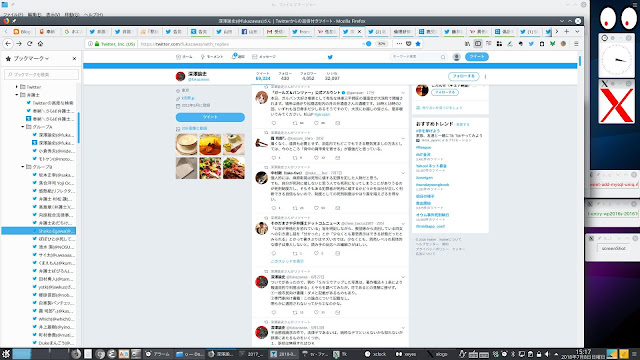
Task: Click Twitter bird logo in page header
Action: [330, 57]
